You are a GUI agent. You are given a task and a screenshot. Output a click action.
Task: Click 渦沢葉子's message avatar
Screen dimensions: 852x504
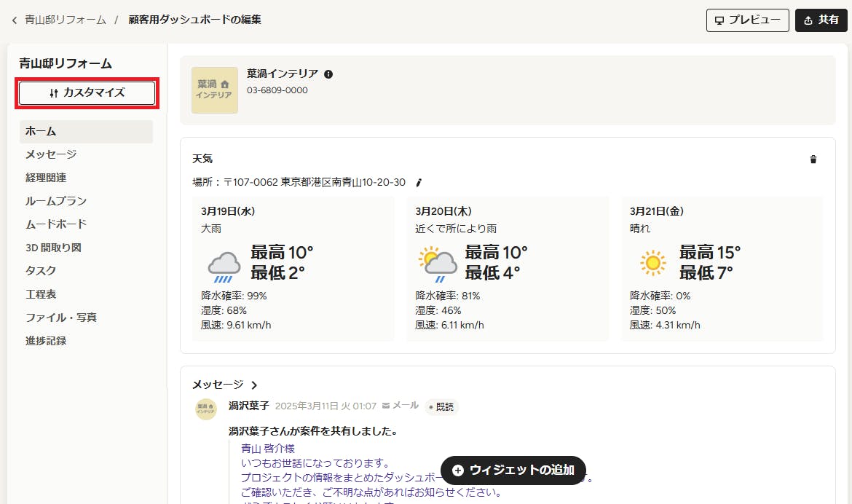(x=206, y=409)
